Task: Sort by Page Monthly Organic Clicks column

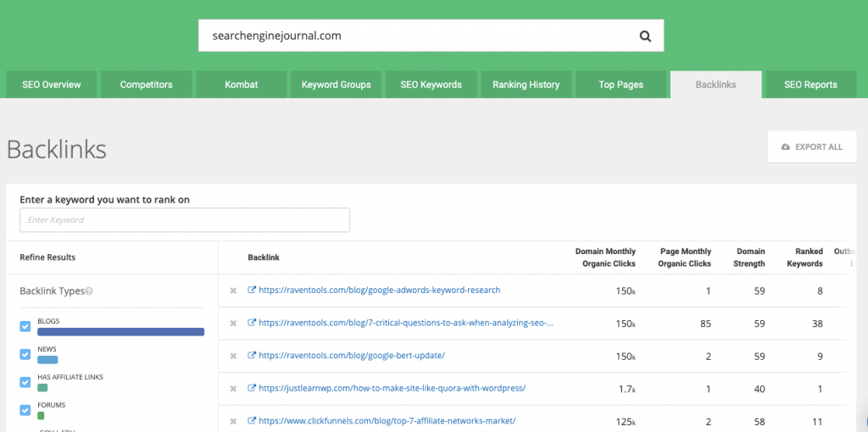Action: pos(684,258)
